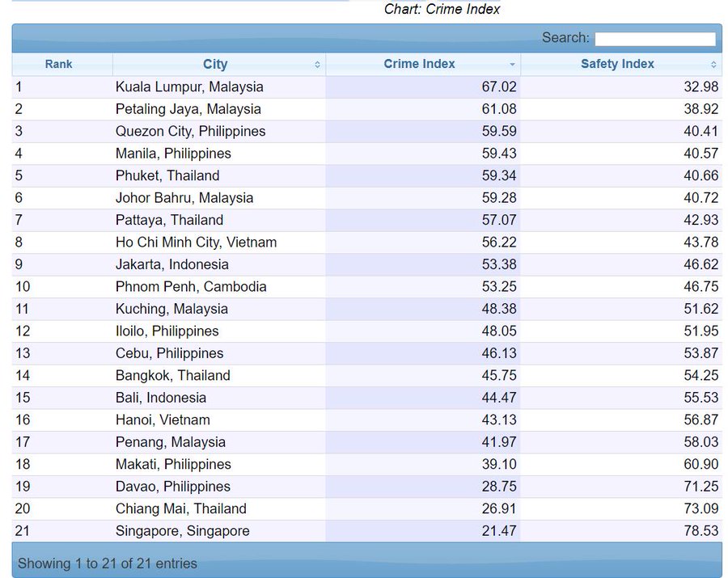Click Ho Chi Minh City, Vietnam cell
The image size is (728, 578).
[196, 243]
